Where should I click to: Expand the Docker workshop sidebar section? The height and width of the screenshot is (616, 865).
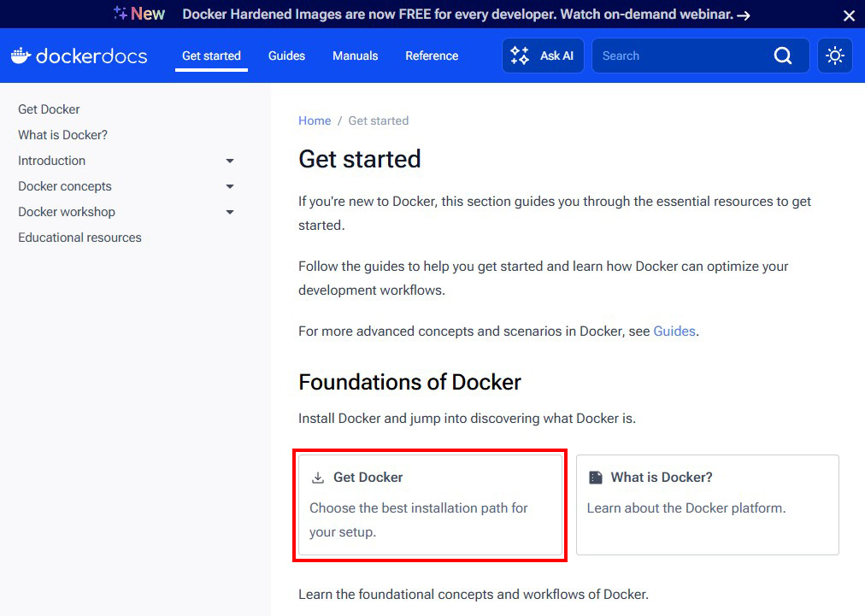[229, 212]
